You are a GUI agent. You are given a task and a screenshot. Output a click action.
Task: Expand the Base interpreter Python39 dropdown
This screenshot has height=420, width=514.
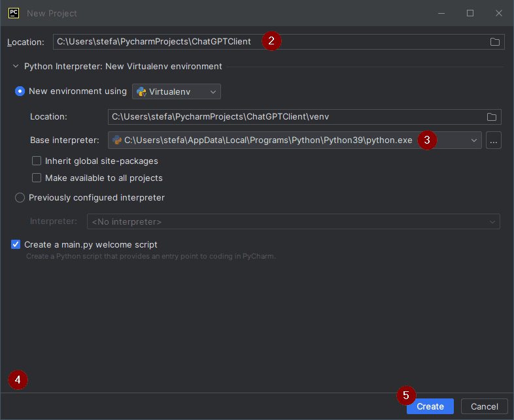473,140
